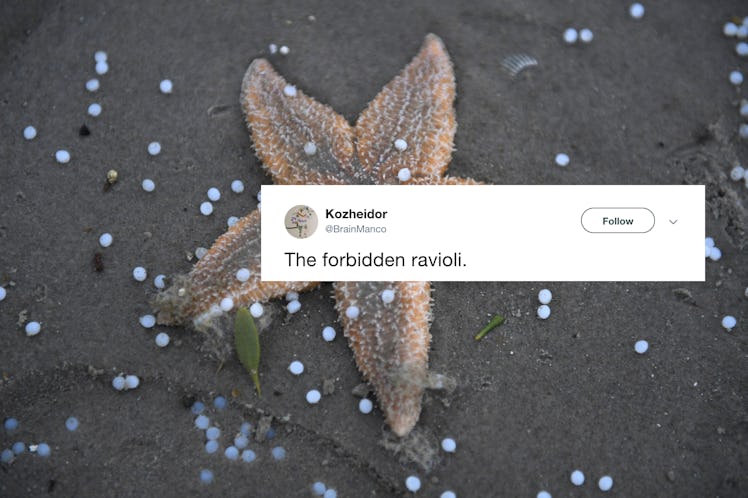Click the Follow button
The height and width of the screenshot is (498, 748).
(x=617, y=220)
